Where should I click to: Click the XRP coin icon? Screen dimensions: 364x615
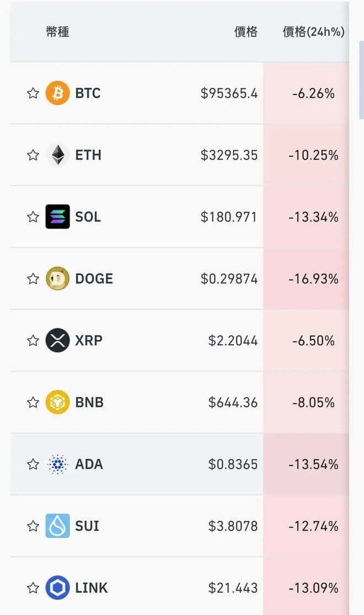(57, 340)
